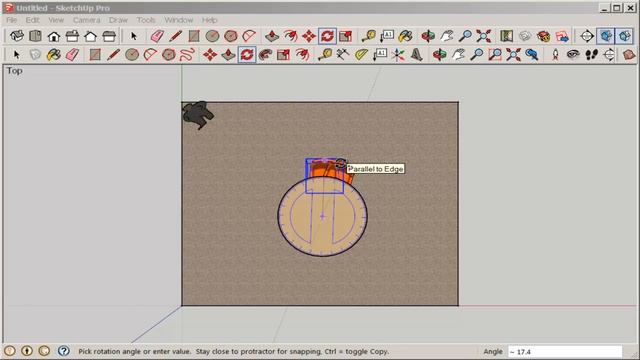
Task: Toggle the Instructor help question-mark icon
Action: [63, 351]
